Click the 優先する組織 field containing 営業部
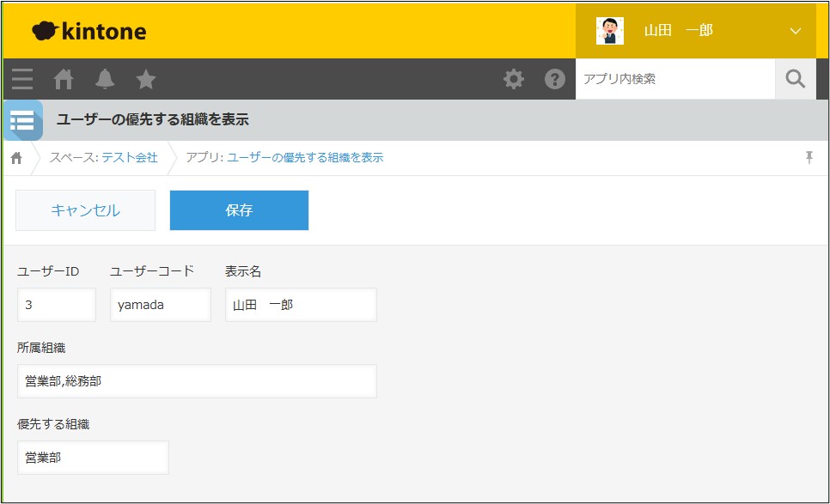The height and width of the screenshot is (504, 830). coord(93,458)
